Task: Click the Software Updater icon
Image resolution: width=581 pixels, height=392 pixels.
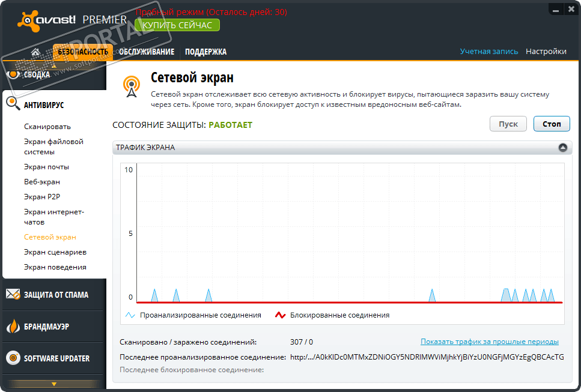Action: click(13, 358)
